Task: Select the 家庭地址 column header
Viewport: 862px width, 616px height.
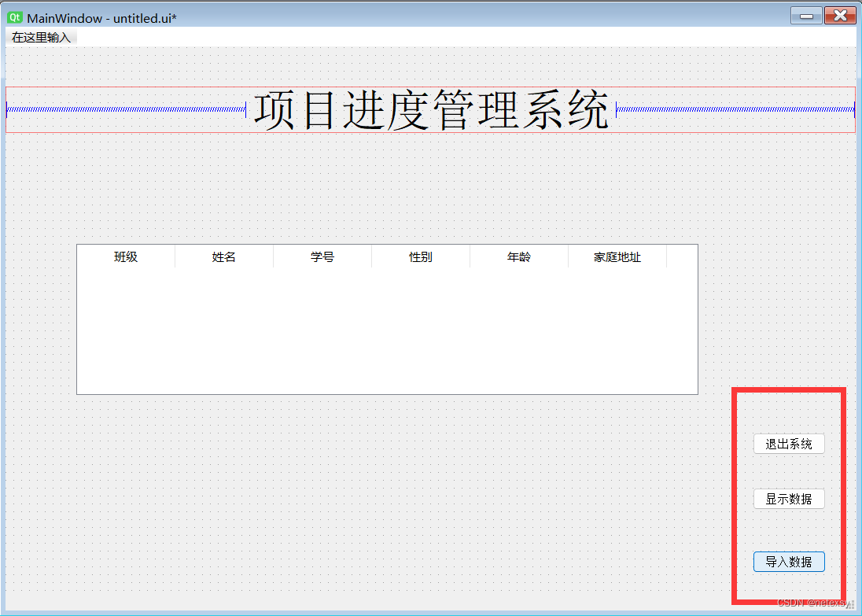Action: point(617,256)
